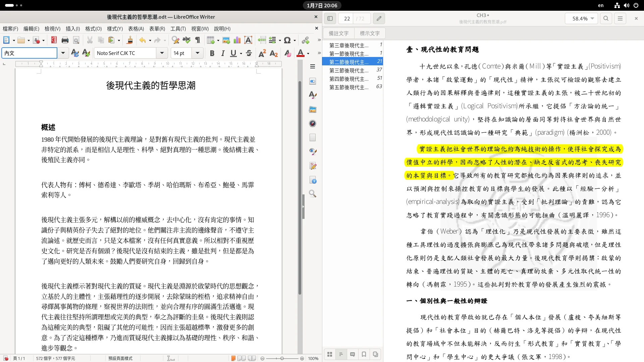Image resolution: width=644 pixels, height=362 pixels.
Task: Toggle Bold formatting
Action: pos(212,53)
